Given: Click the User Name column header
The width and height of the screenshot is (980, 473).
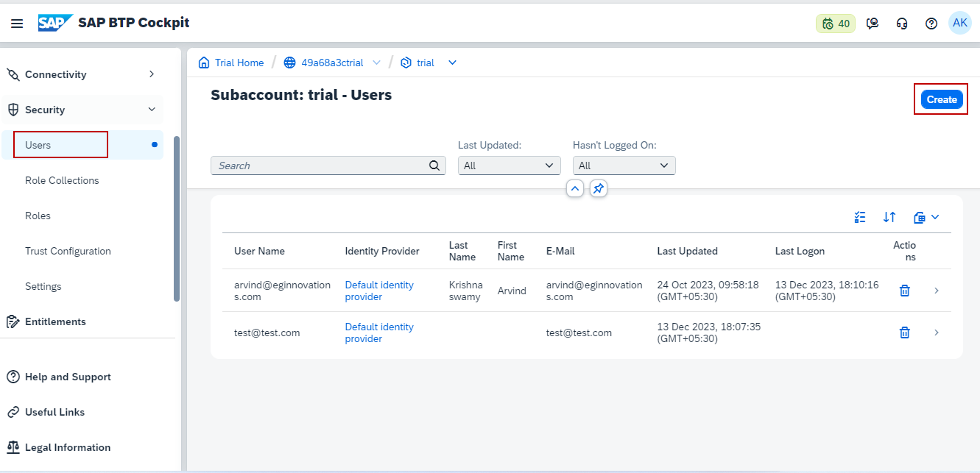Looking at the screenshot, I should pos(259,251).
